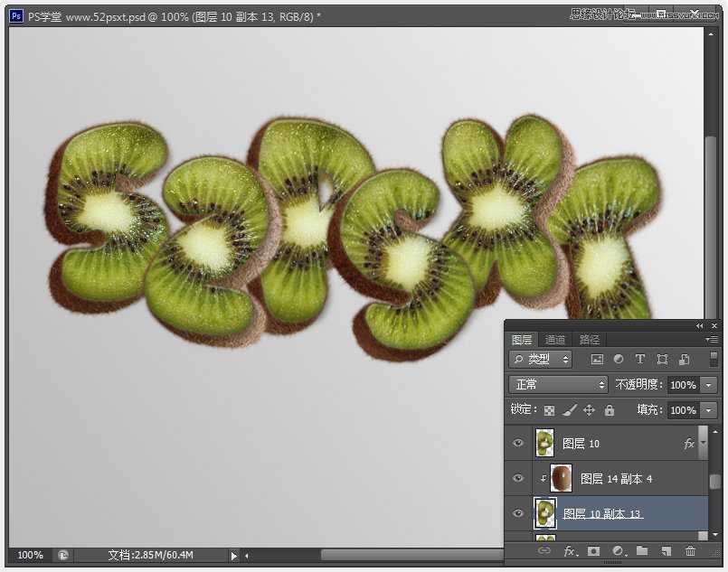Click the fill 100% value field
This screenshot has width=728, height=572.
tap(683, 410)
